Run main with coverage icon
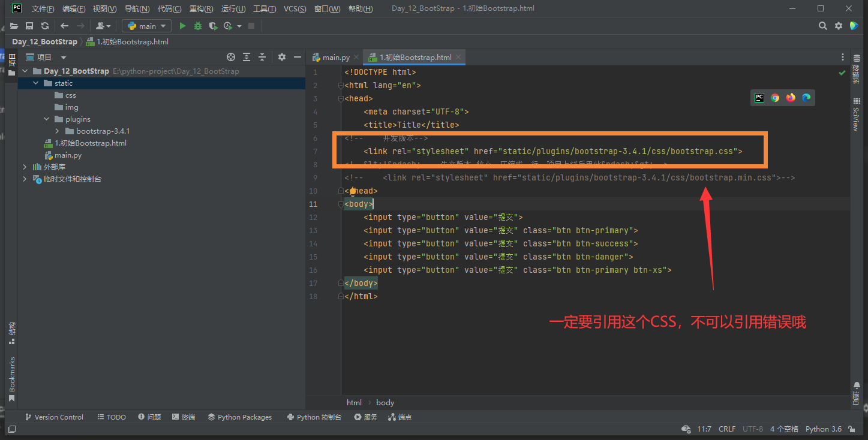The image size is (868, 440). 213,26
